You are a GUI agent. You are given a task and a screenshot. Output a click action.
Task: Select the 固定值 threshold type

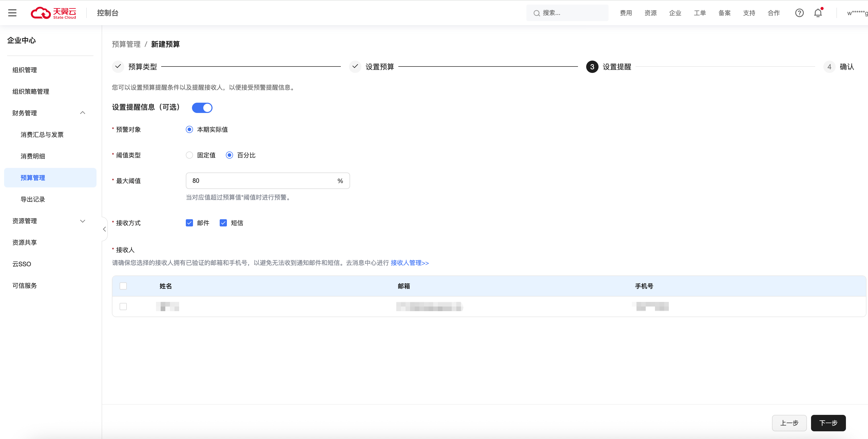tap(190, 155)
